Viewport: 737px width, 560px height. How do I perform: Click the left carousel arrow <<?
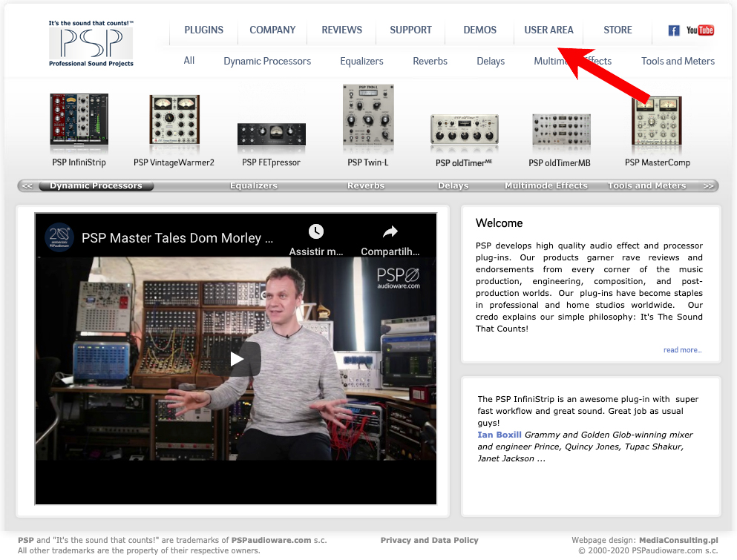[27, 186]
